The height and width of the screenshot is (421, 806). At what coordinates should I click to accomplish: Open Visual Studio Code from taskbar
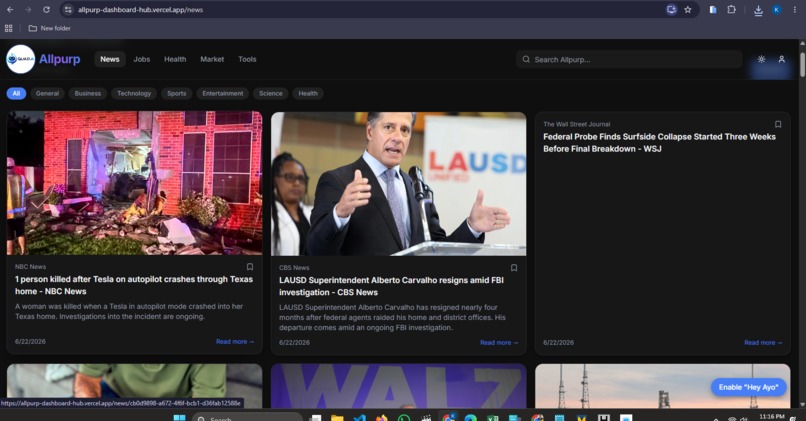[359, 417]
